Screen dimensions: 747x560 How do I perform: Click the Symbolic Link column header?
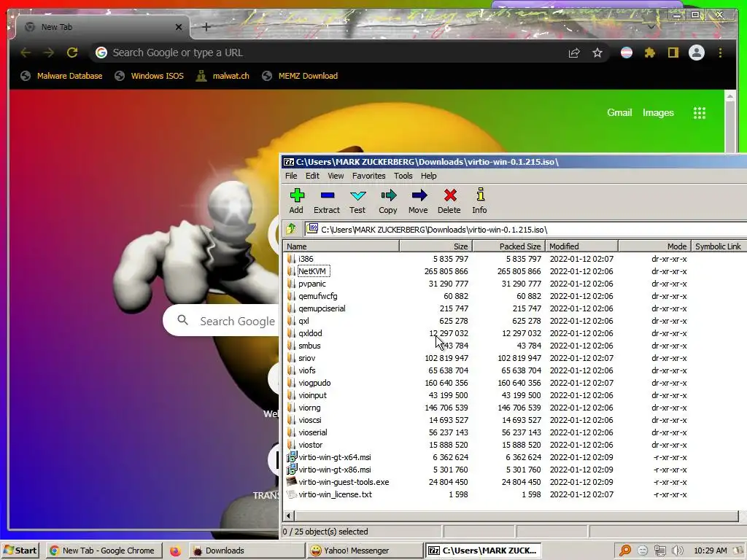click(719, 246)
